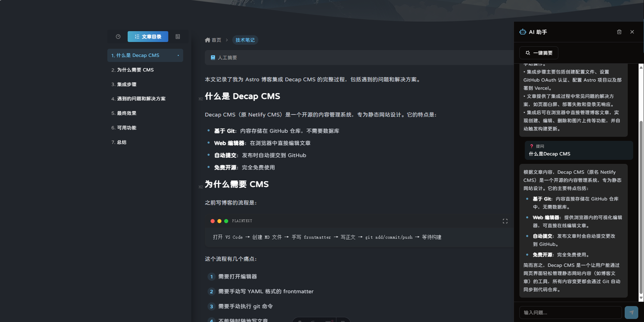Click the dashboard gauge icon in sidebar tabs
The width and height of the screenshot is (644, 322).
point(118,37)
